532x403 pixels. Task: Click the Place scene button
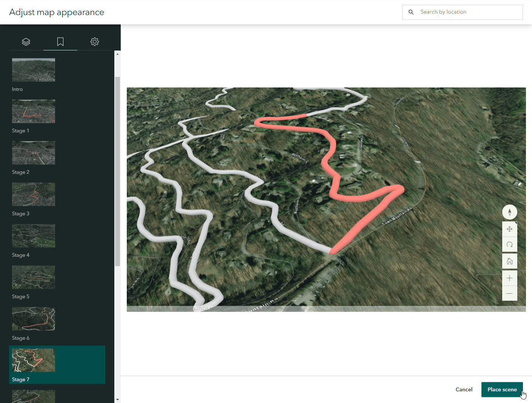502,389
